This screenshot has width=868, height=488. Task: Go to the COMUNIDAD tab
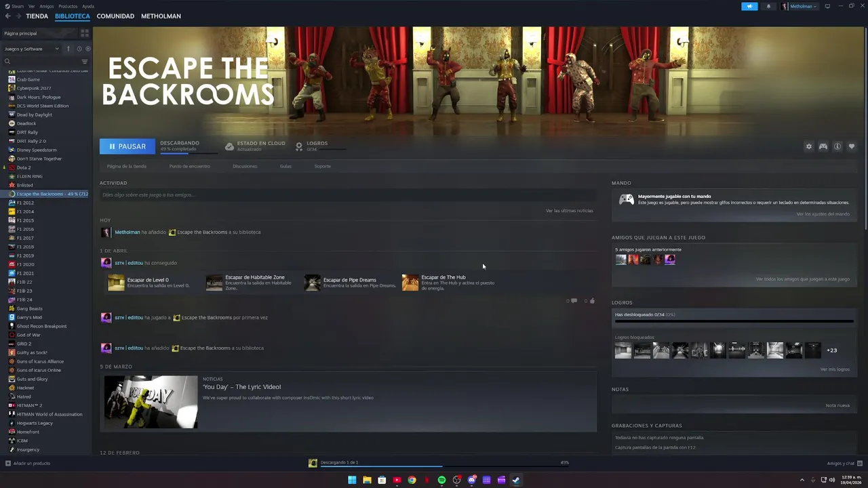pyautogui.click(x=115, y=16)
